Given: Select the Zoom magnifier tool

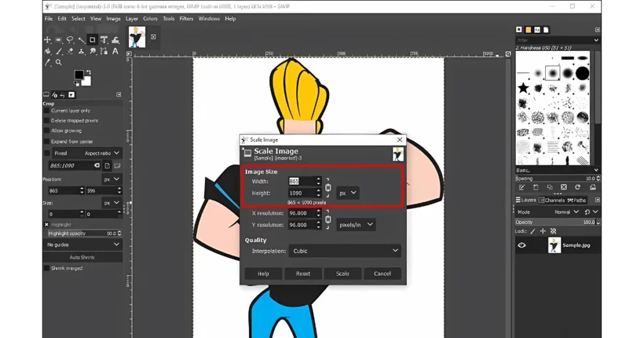Looking at the screenshot, I should [58, 62].
